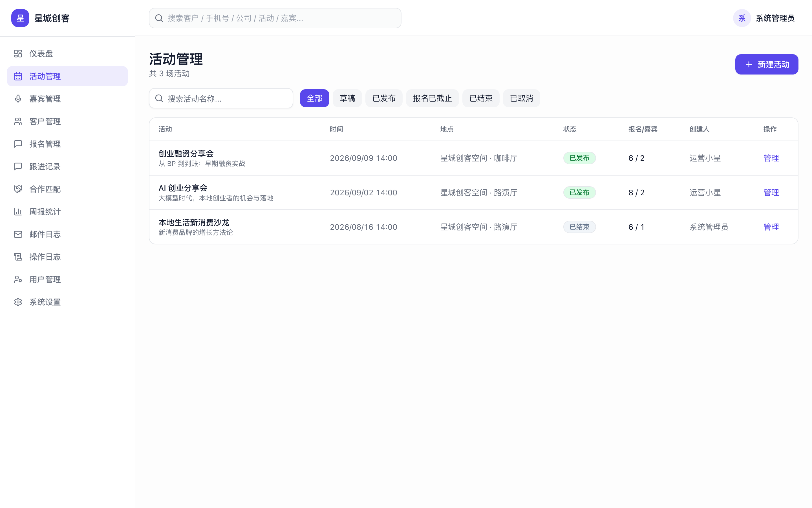Click the 跟进记录 message icon

click(18, 166)
